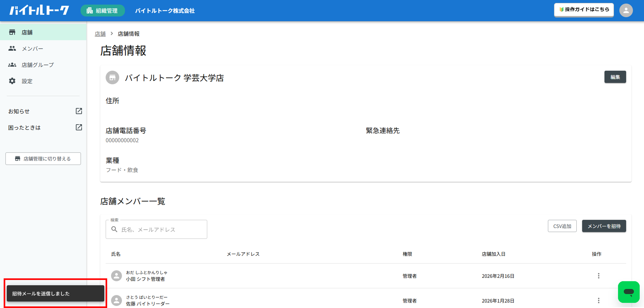Select 店舗グループ in the sidebar
Image resolution: width=644 pixels, height=308 pixels.
pyautogui.click(x=43, y=65)
